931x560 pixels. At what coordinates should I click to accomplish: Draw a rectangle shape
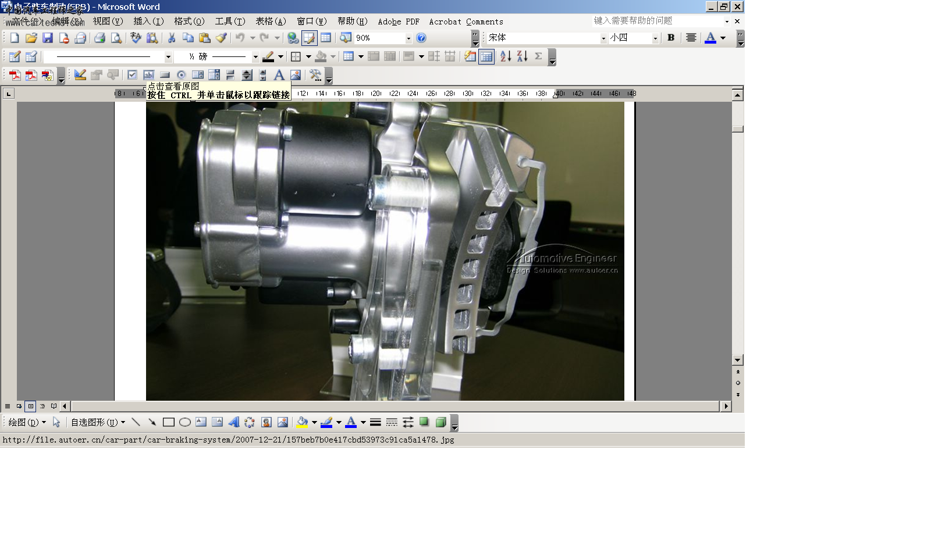169,422
